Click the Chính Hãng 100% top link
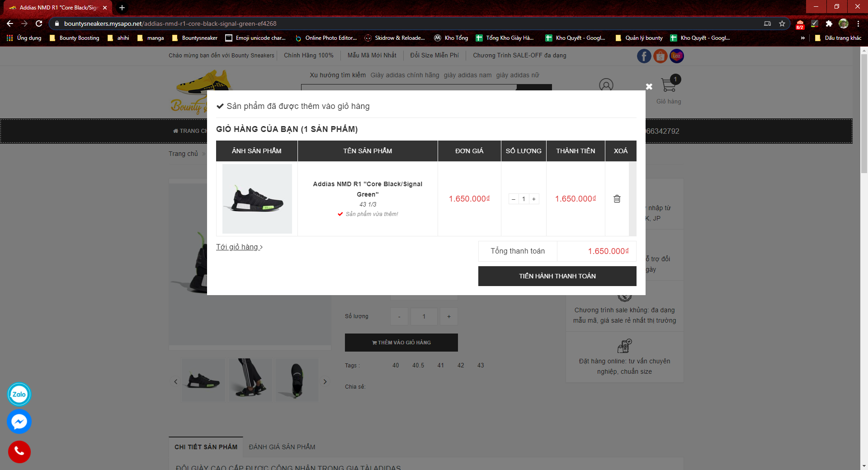This screenshot has height=470, width=868. (x=309, y=56)
